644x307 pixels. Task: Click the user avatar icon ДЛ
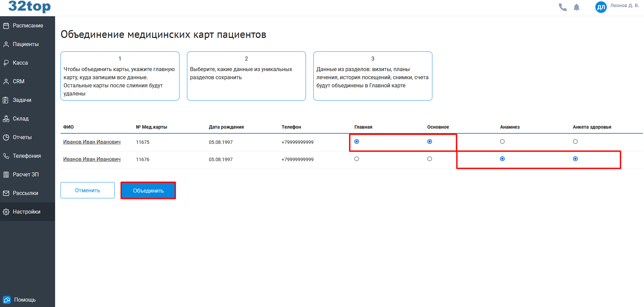coord(601,7)
